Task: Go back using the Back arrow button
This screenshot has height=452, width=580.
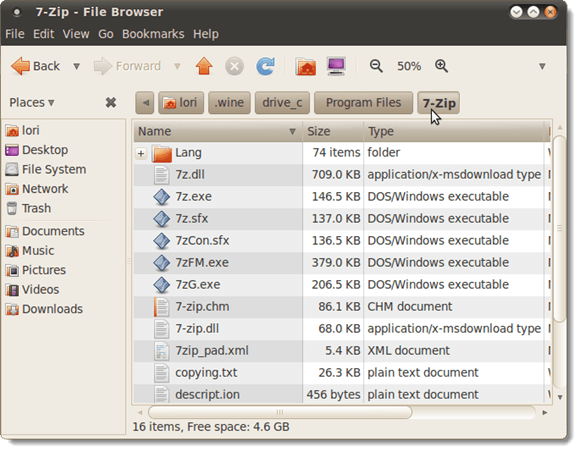Action: [36, 67]
